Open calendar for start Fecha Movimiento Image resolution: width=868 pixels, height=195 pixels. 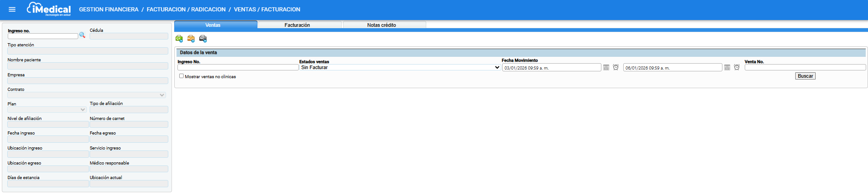coord(606,68)
